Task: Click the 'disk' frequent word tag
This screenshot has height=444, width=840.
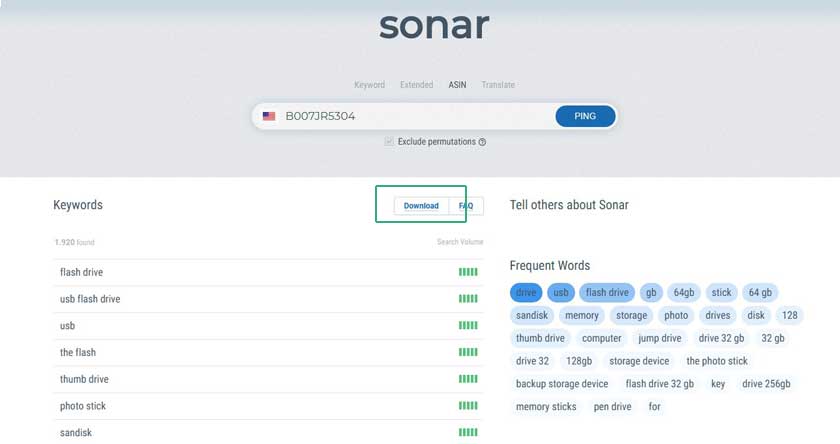Action: (756, 315)
